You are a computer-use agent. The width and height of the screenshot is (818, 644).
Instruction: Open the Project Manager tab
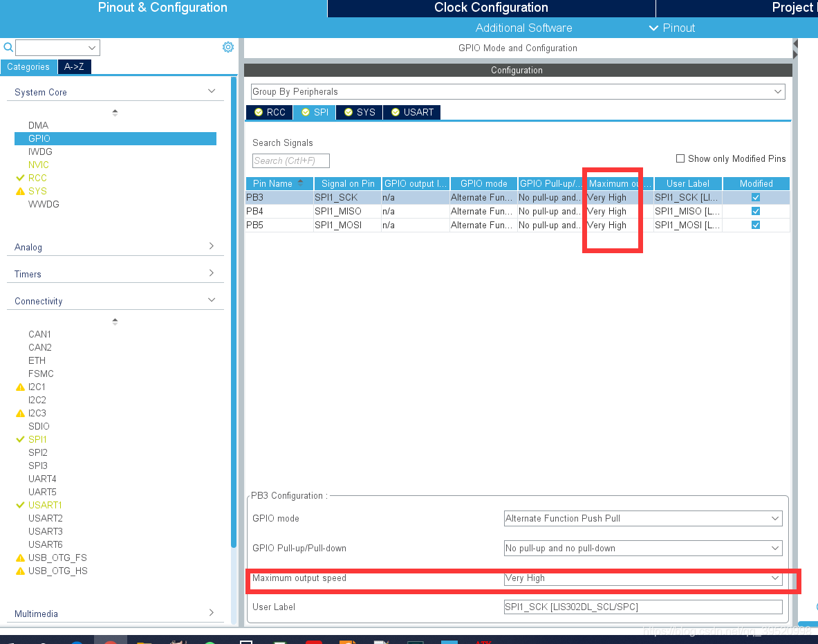736,8
